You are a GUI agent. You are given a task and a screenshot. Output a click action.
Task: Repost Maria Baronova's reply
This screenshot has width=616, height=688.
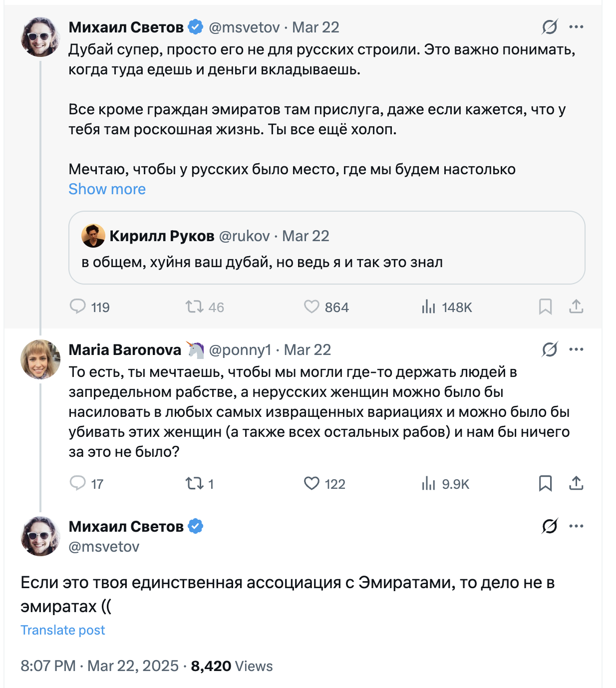[x=194, y=483]
